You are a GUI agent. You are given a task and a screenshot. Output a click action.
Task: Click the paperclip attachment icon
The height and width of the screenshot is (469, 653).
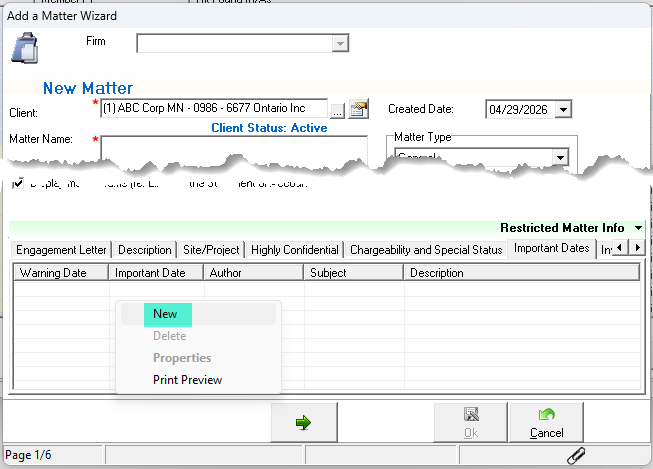coord(576,455)
